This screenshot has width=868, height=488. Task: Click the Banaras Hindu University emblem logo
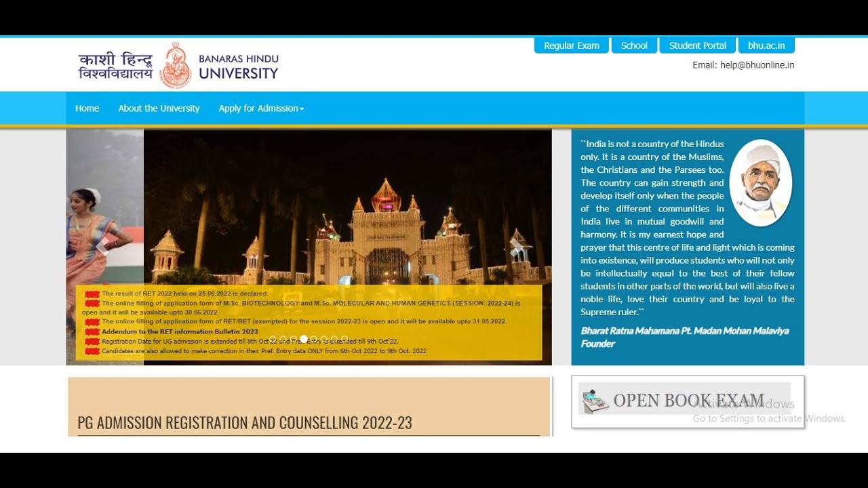coord(176,65)
